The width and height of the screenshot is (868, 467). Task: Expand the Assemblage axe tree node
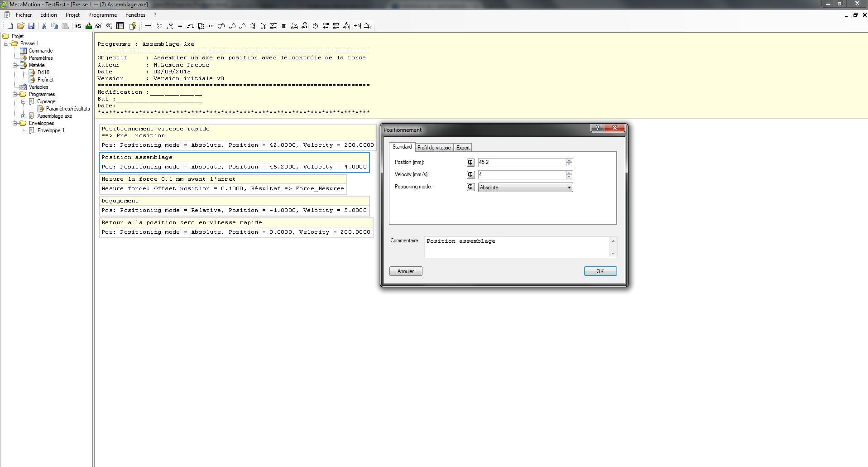(24, 116)
